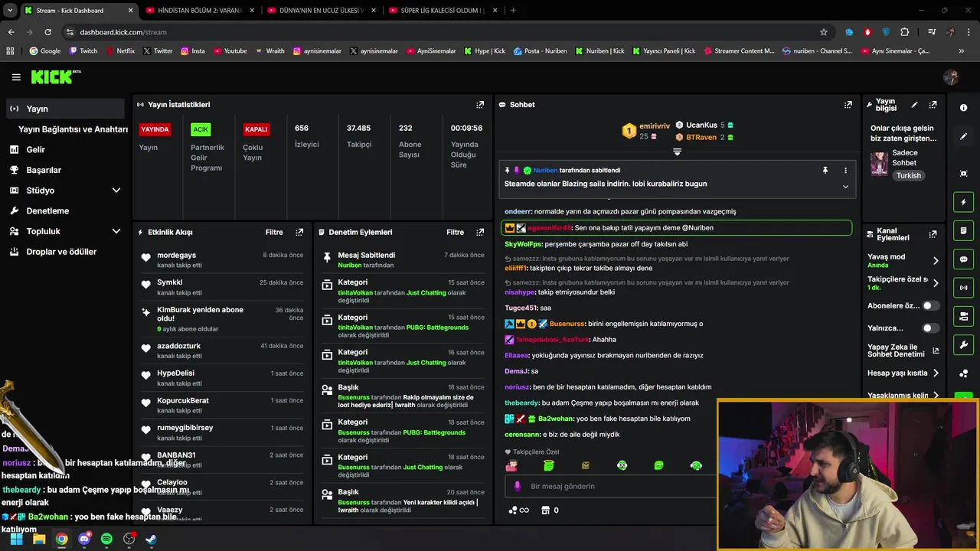This screenshot has height=551, width=980.
Task: Open the points infinity icon below chat input
Action: click(x=518, y=510)
